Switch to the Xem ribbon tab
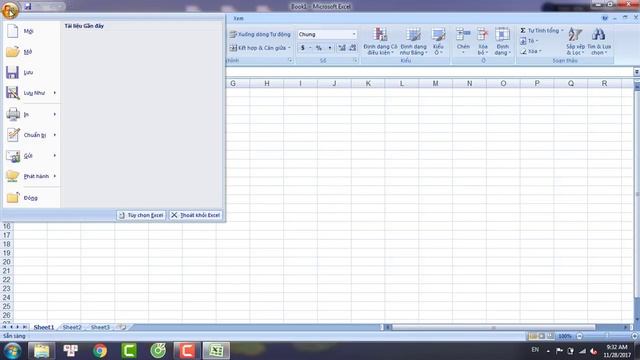This screenshot has width=640, height=360. tap(238, 18)
